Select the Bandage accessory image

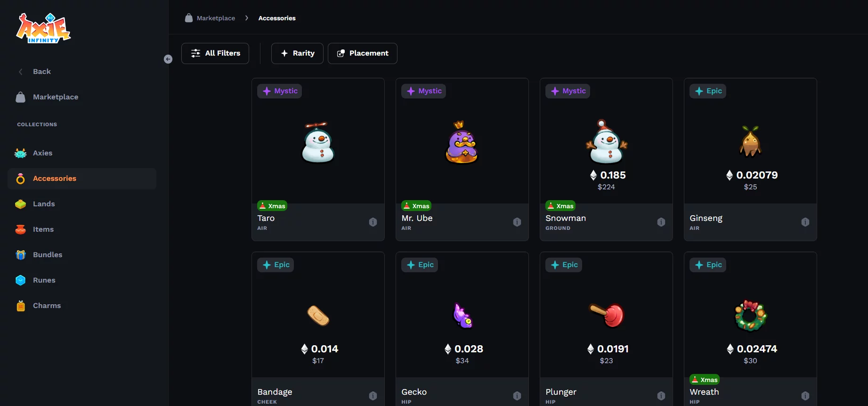pos(318,316)
